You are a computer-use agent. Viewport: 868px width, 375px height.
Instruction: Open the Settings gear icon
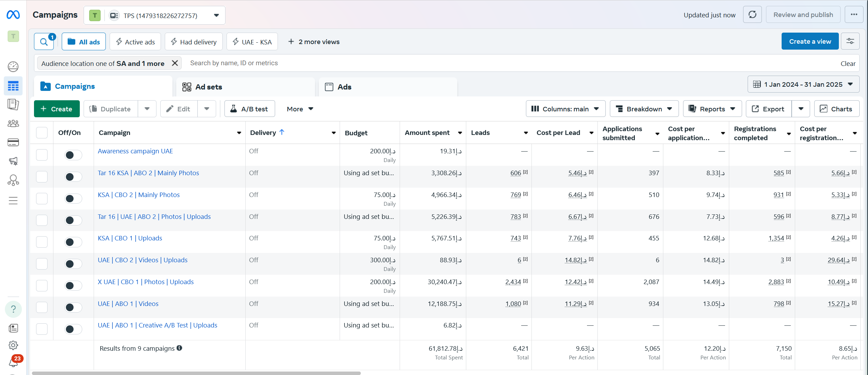13,345
